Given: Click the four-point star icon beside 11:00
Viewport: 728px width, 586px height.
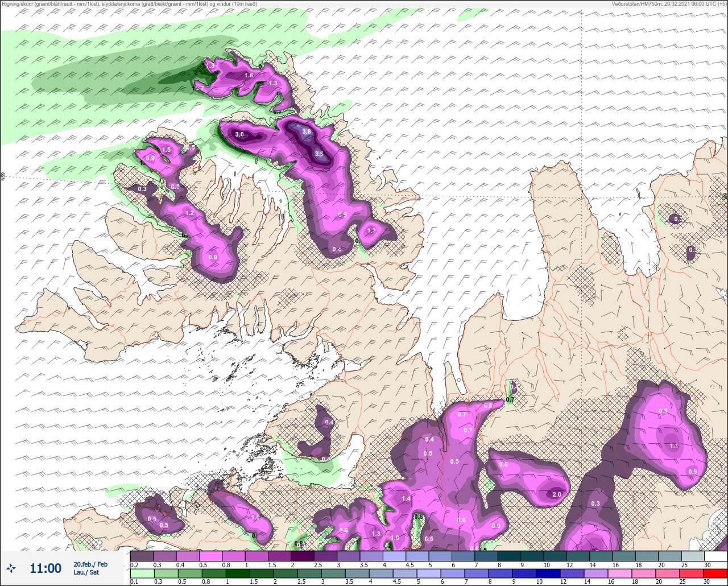Looking at the screenshot, I should 11,568.
